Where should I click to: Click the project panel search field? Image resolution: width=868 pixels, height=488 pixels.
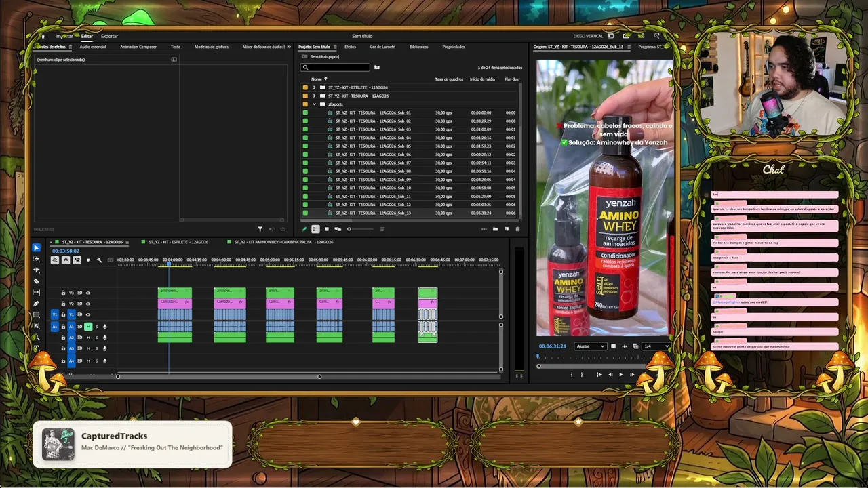click(336, 67)
